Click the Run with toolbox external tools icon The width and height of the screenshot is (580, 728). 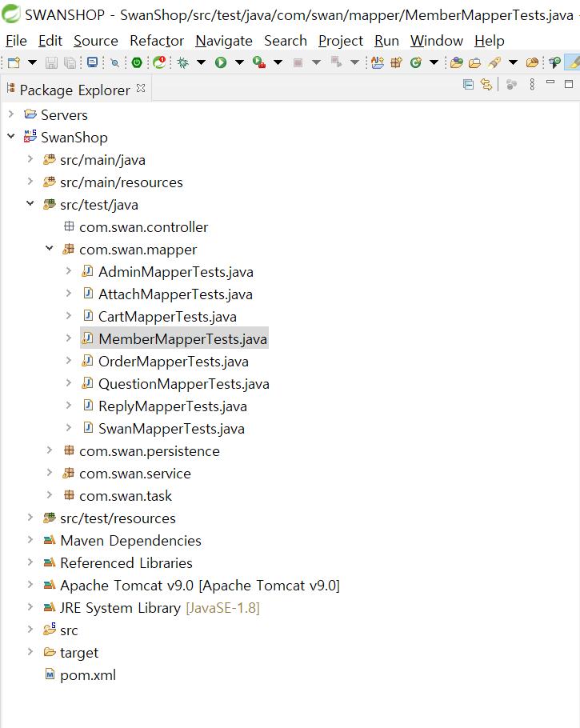click(x=259, y=62)
